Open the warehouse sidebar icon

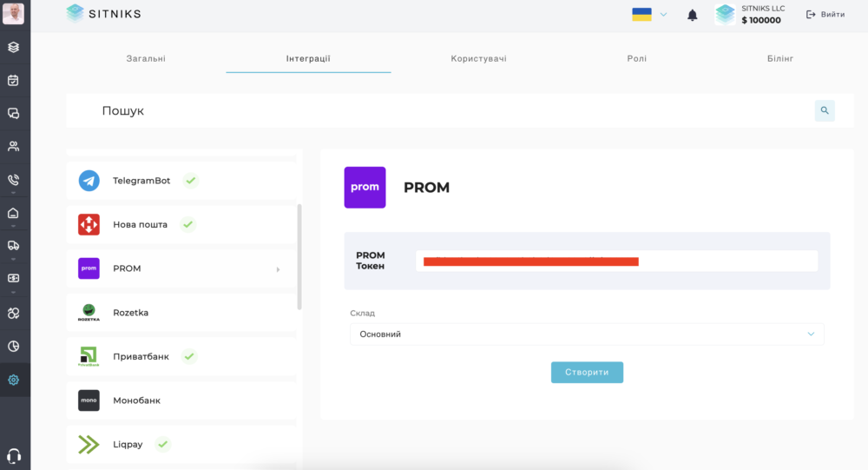pos(13,213)
